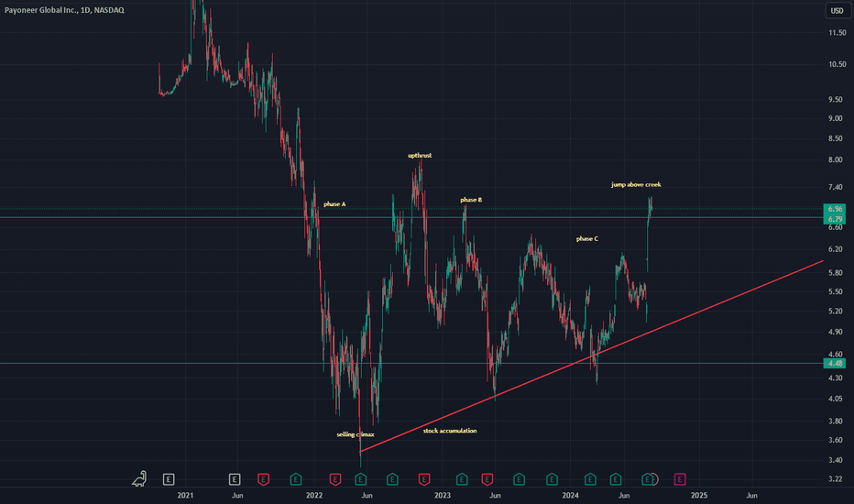Viewport: 854px width, 504px height.
Task: Open the gray earnings marker above Jun 2021
Action: (x=235, y=479)
